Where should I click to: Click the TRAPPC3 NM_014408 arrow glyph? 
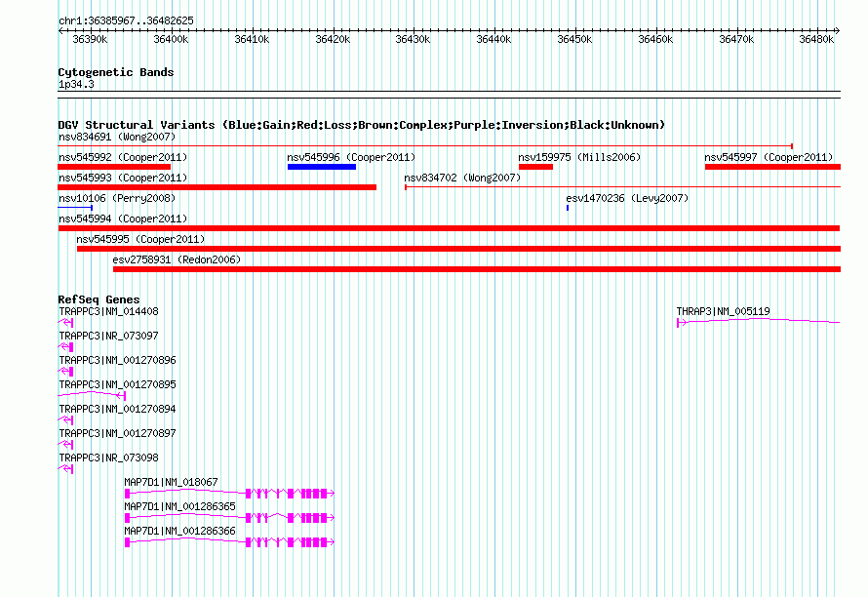[x=66, y=323]
